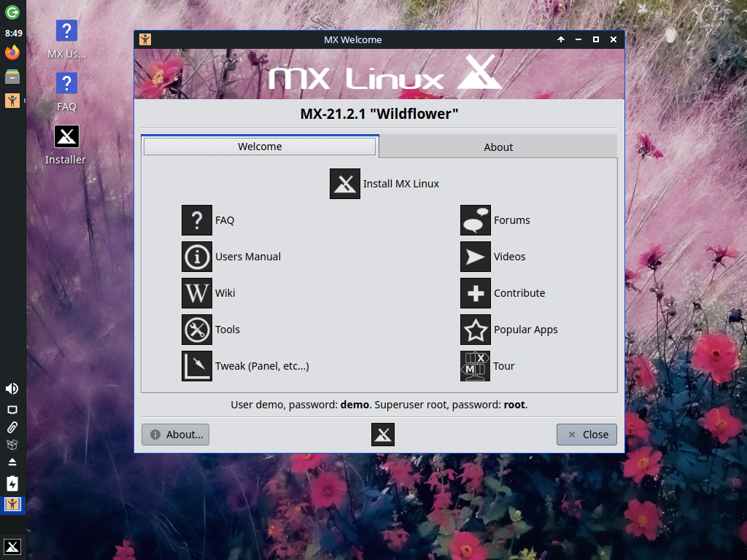Open the MX start menu button
The height and width of the screenshot is (560, 747).
pyautogui.click(x=12, y=547)
